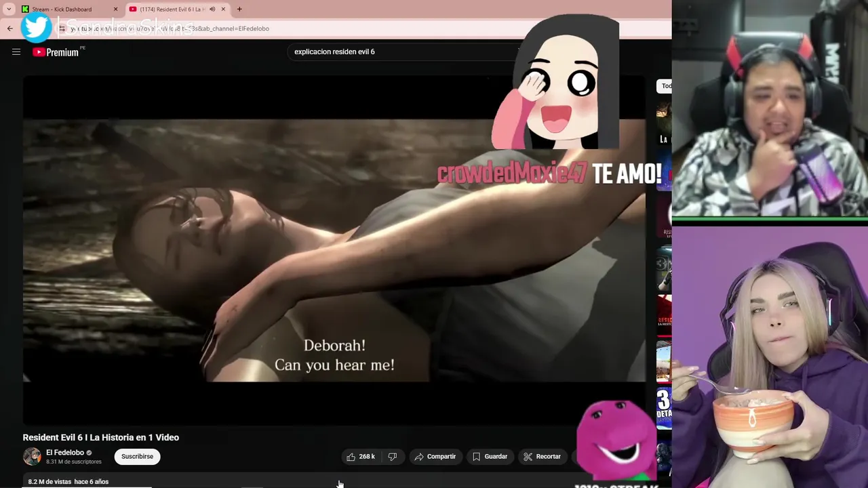Like the video with 268 k button
The height and width of the screenshot is (488, 868).
tap(361, 457)
